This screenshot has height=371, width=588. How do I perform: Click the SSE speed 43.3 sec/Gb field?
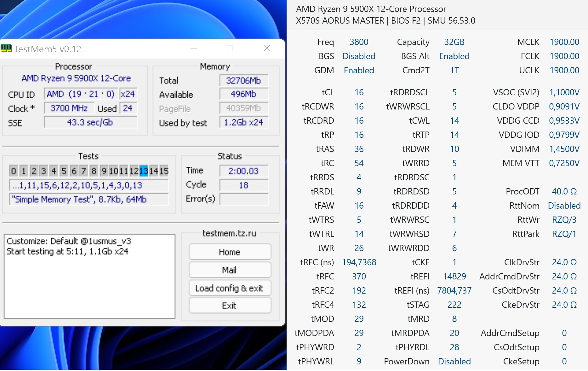click(90, 122)
